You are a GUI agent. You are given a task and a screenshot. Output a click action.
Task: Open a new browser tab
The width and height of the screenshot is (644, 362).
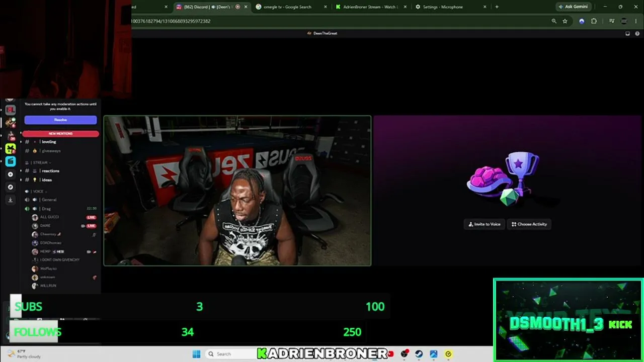tap(497, 7)
